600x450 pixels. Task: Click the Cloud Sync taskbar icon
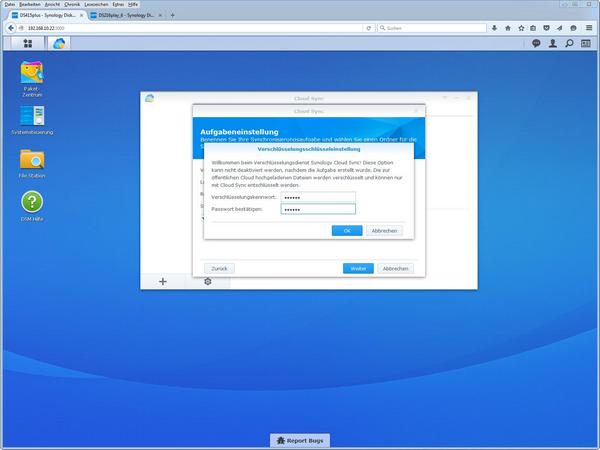(59, 44)
